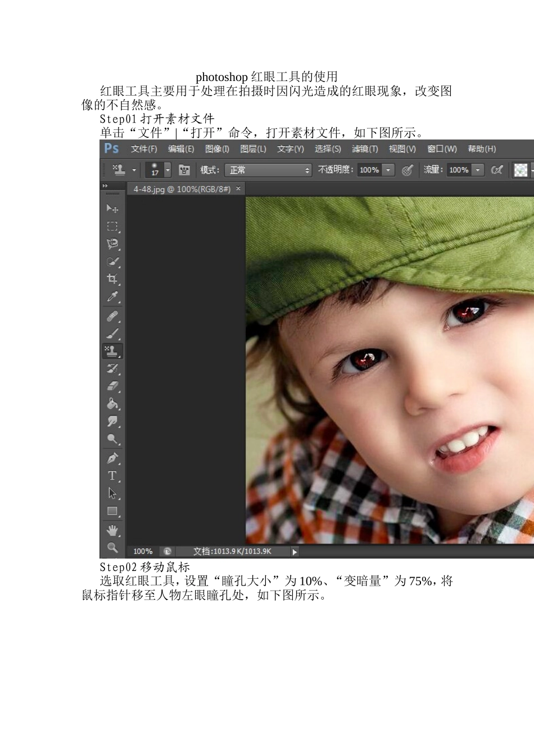Click the Ps application logo

pyautogui.click(x=111, y=148)
